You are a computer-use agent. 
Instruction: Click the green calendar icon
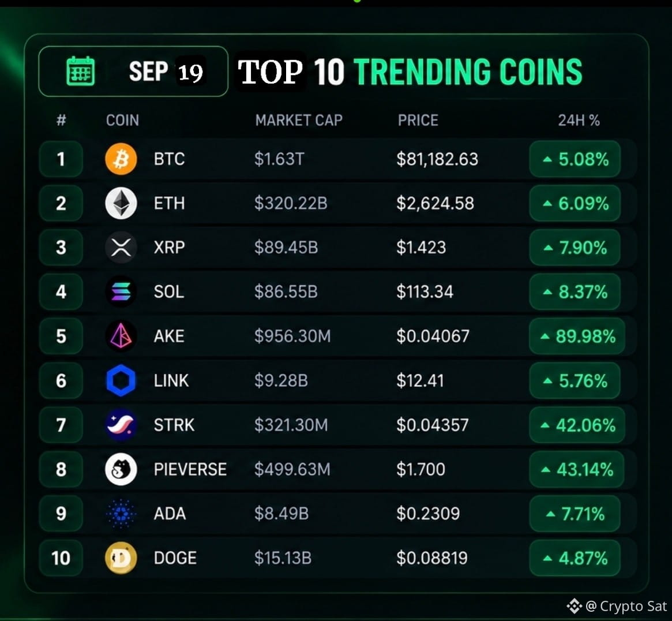point(81,71)
